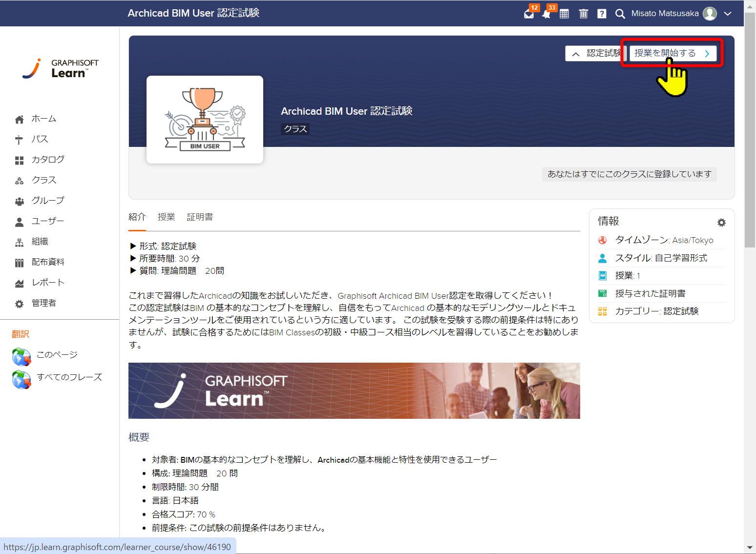The width and height of the screenshot is (756, 554).
Task: Click the 授与された証明書 link
Action: 651,293
